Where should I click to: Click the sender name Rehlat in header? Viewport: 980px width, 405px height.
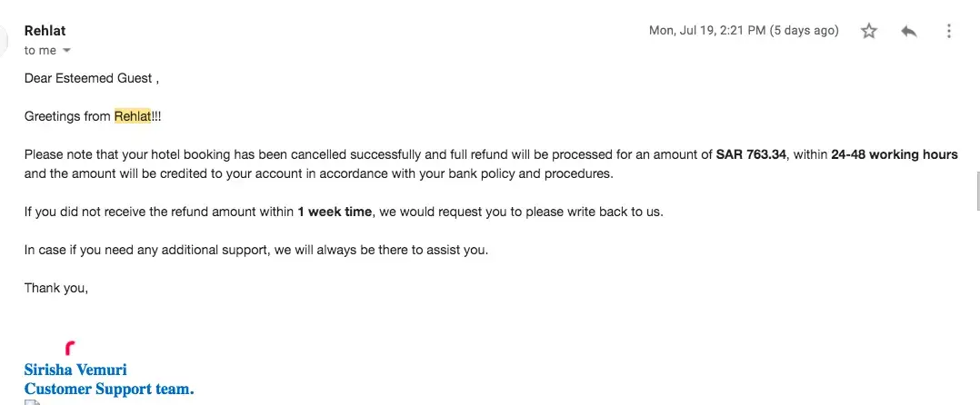[45, 31]
